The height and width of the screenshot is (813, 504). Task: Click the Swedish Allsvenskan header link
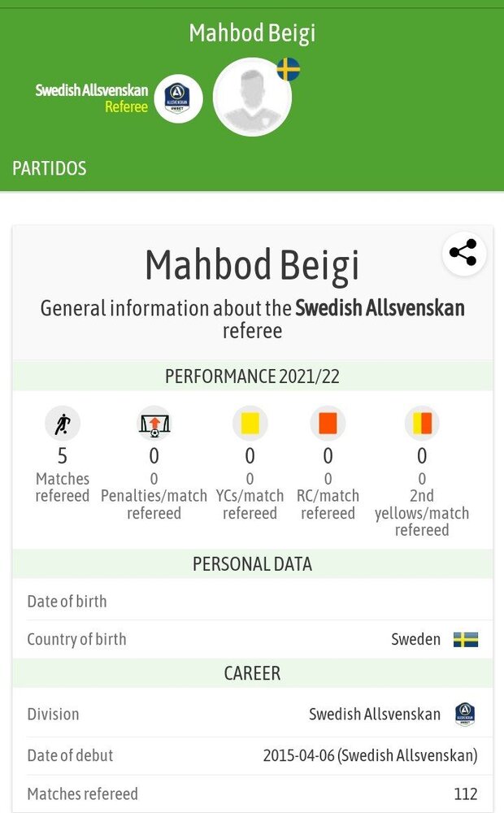click(91, 89)
